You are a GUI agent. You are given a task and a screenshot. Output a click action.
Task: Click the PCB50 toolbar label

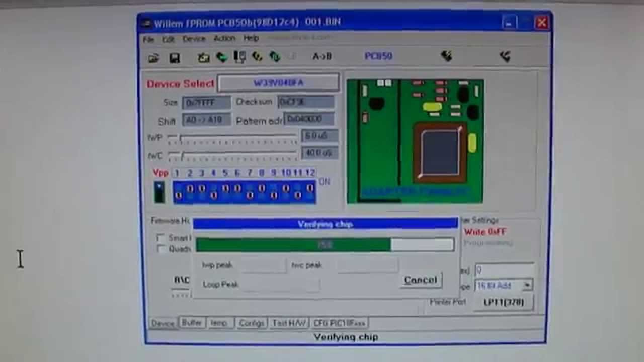[x=378, y=56]
